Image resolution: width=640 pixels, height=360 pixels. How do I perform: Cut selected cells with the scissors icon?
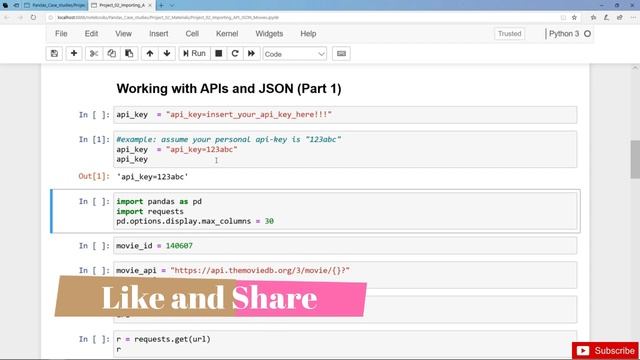tap(94, 53)
